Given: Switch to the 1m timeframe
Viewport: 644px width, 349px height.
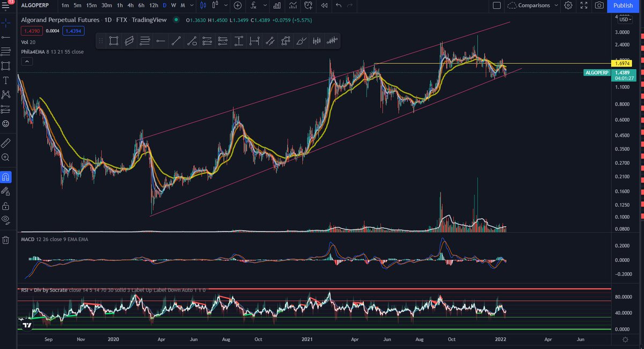Looking at the screenshot, I should point(65,5).
